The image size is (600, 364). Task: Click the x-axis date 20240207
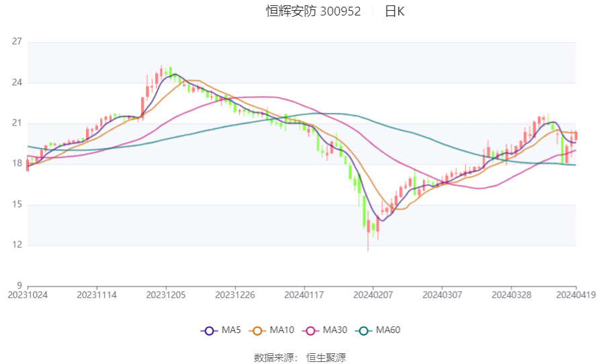pyautogui.click(x=373, y=295)
